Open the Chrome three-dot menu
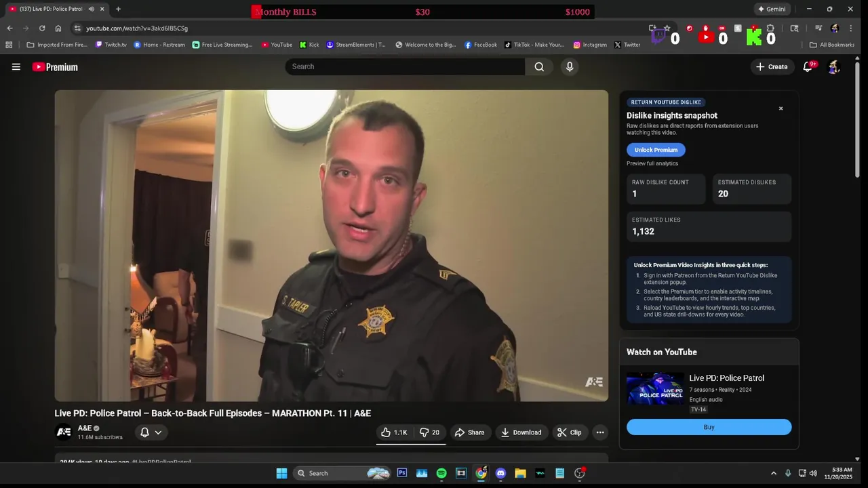Screen dimensions: 868x488 coord(850,28)
